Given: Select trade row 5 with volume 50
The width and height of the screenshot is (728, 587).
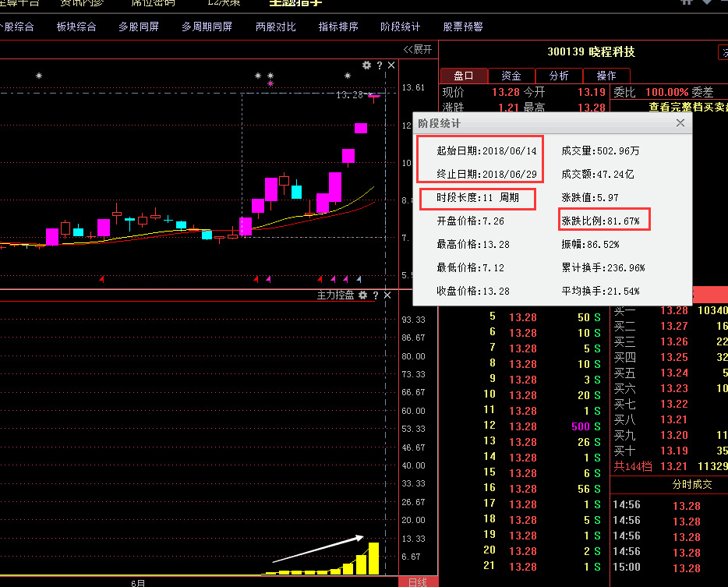Looking at the screenshot, I should 542,317.
